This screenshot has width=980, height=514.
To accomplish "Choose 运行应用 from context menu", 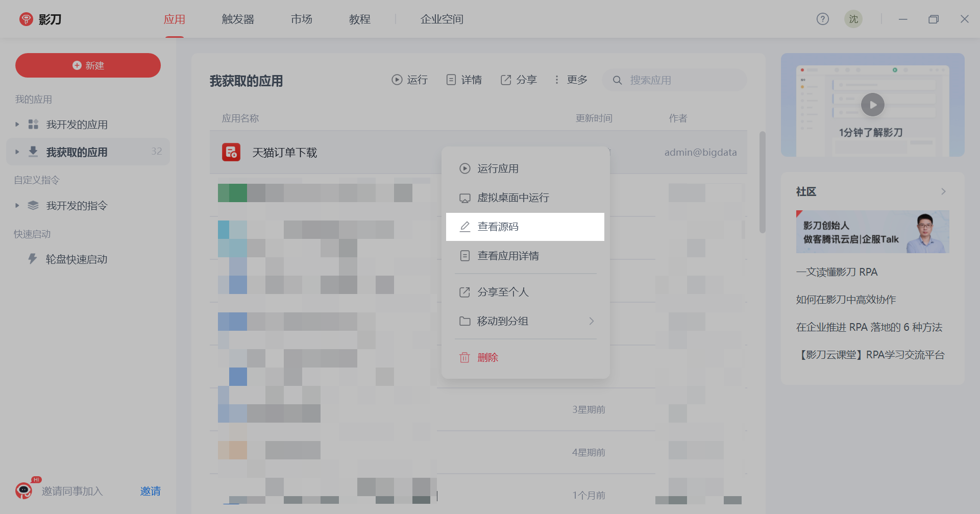I will coord(525,168).
